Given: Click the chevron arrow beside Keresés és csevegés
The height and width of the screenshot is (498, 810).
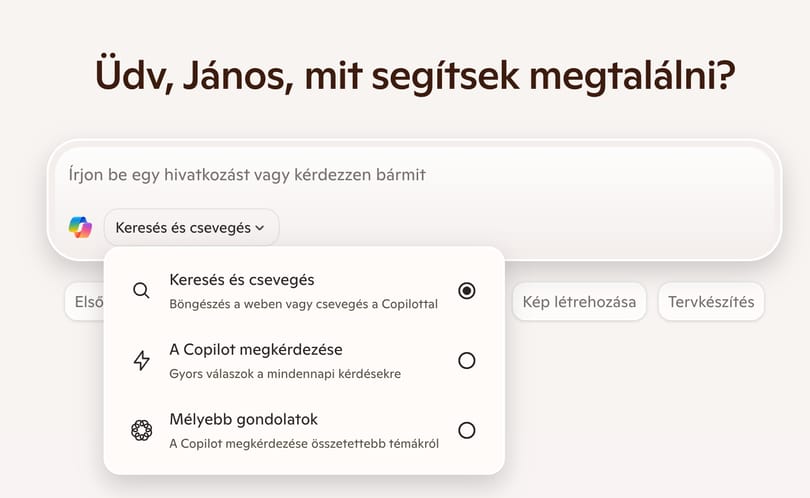Looking at the screenshot, I should [x=260, y=228].
